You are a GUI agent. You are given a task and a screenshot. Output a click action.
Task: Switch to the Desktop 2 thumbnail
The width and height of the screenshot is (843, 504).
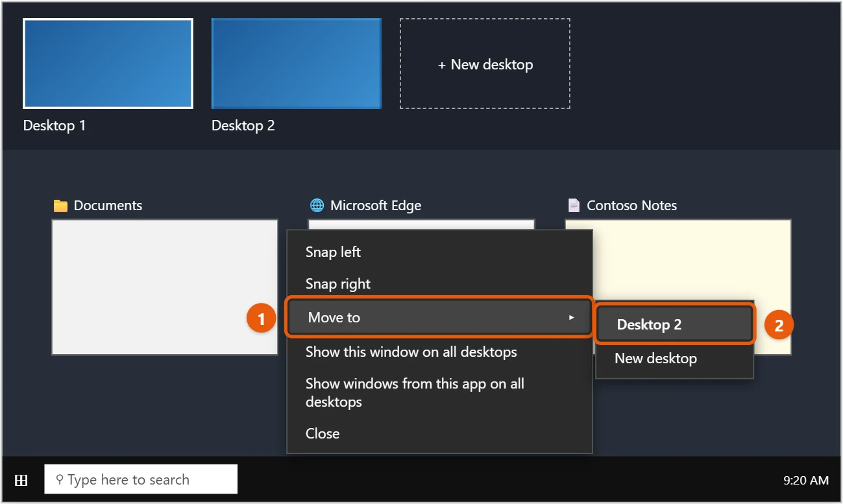(297, 64)
